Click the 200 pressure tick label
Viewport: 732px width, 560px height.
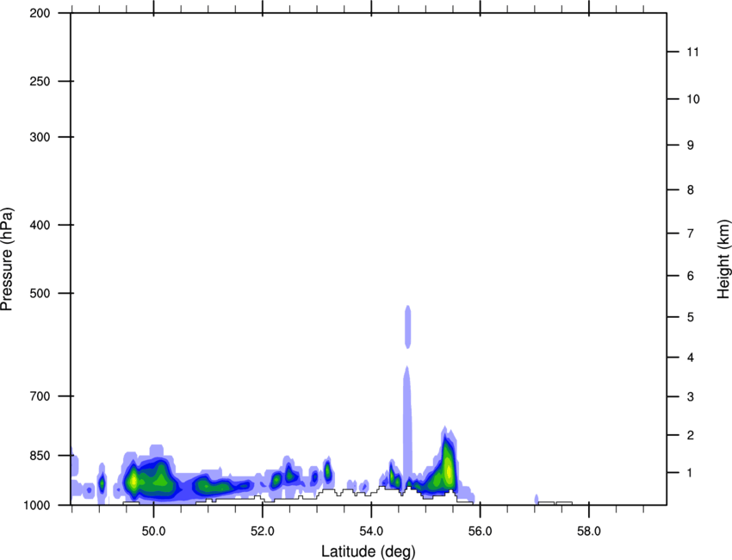(x=40, y=13)
